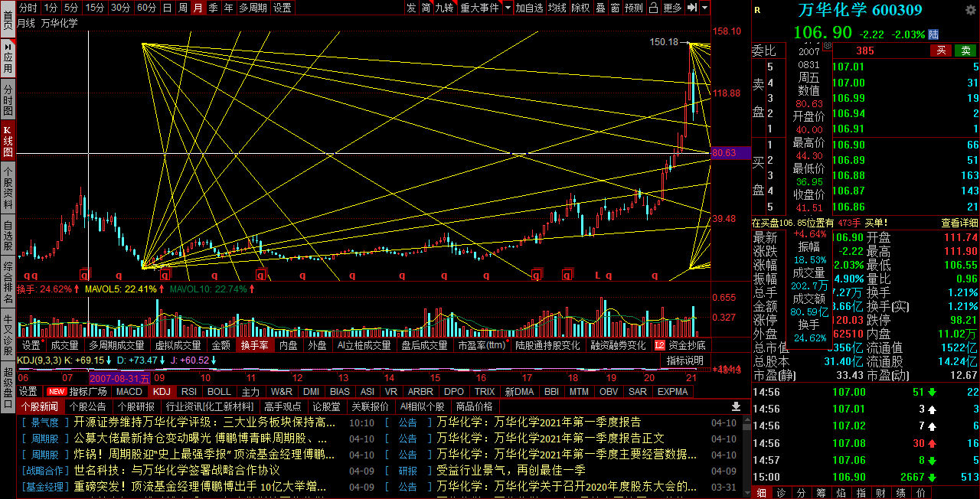Click the small gear on the data tooltip
The height and width of the screenshot is (499, 980).
[x=826, y=47]
